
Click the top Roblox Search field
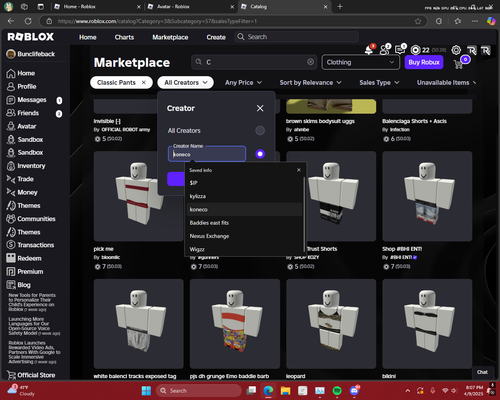point(297,37)
